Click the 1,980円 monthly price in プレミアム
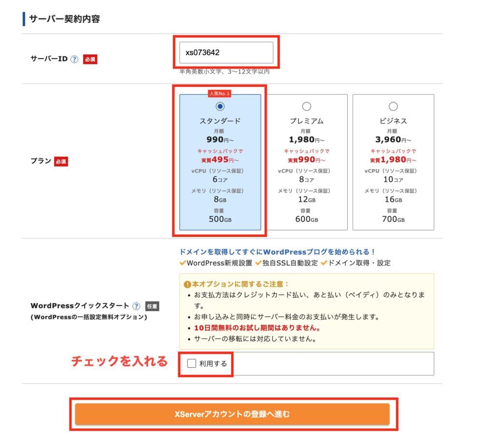The width and height of the screenshot is (494, 448). pos(306,140)
